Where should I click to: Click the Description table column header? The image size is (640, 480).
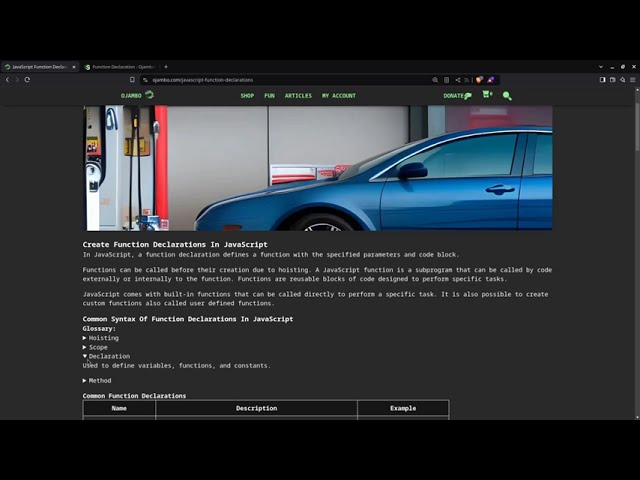(x=256, y=408)
